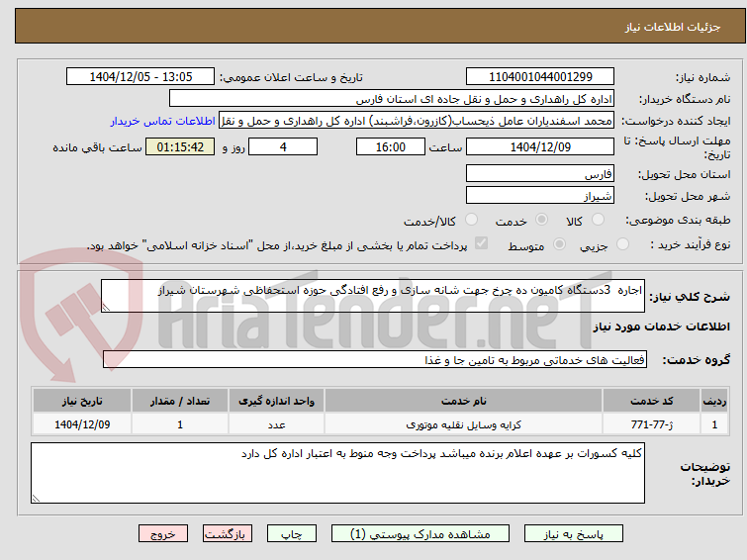Click the quantity cell with value 1
The height and width of the screenshot is (560, 747).
[180, 424]
